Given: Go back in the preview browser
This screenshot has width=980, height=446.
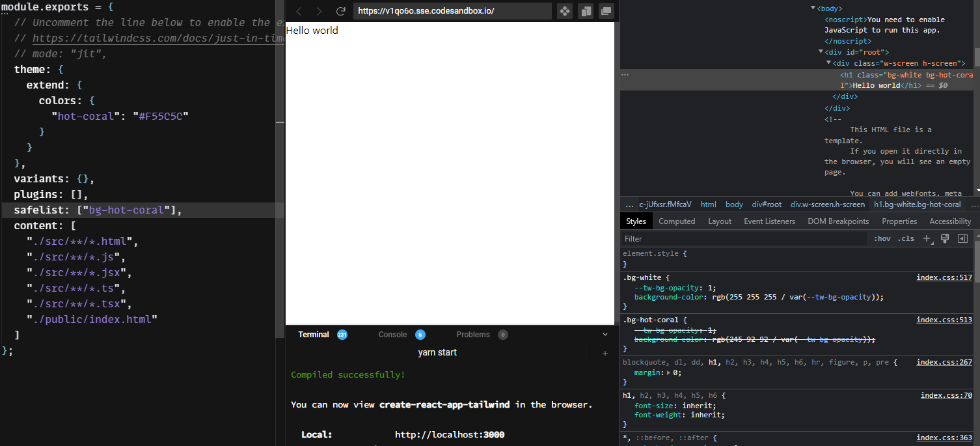Looking at the screenshot, I should point(299,11).
